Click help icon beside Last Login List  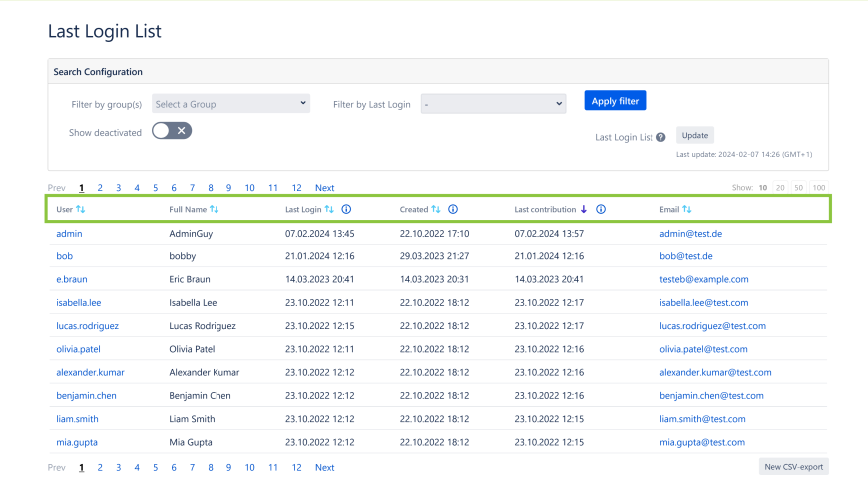pyautogui.click(x=661, y=137)
